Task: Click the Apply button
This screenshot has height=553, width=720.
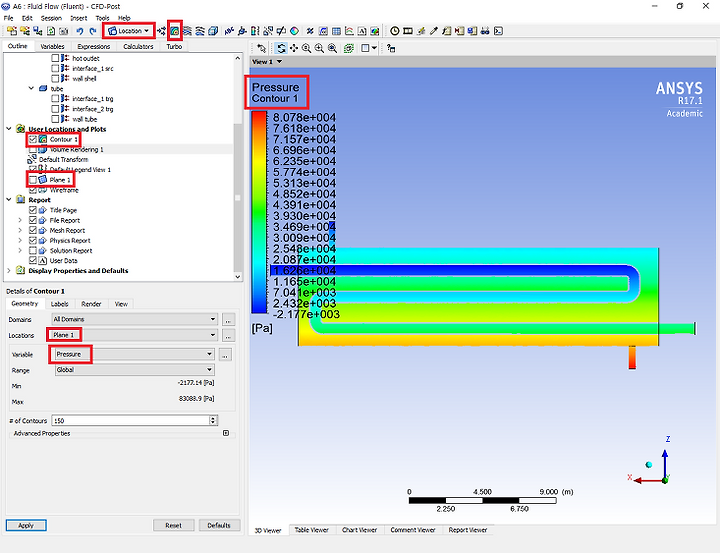Action: (x=26, y=525)
